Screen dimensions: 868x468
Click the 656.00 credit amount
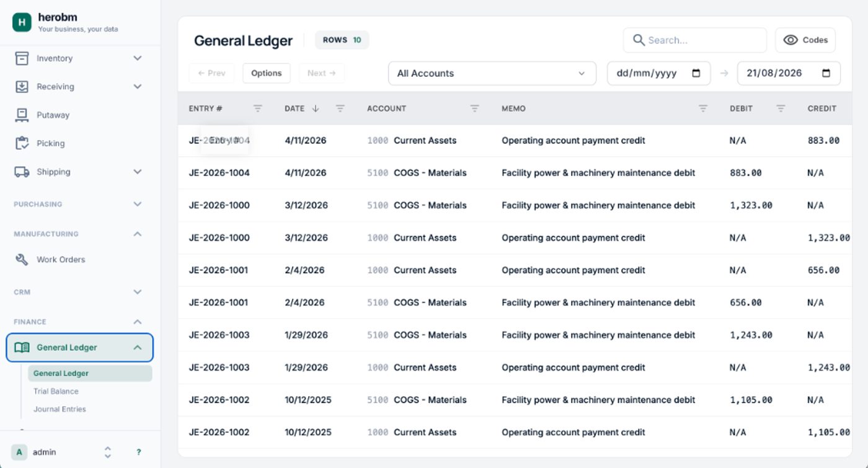[x=823, y=270]
